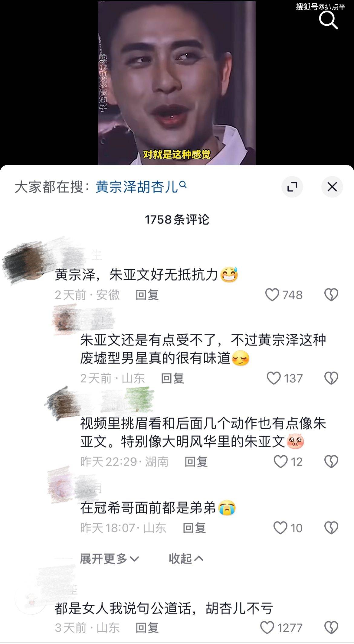The width and height of the screenshot is (354, 644).
Task: Dislike the 黄宗泽，朱亚文 comment
Action: 331,295
